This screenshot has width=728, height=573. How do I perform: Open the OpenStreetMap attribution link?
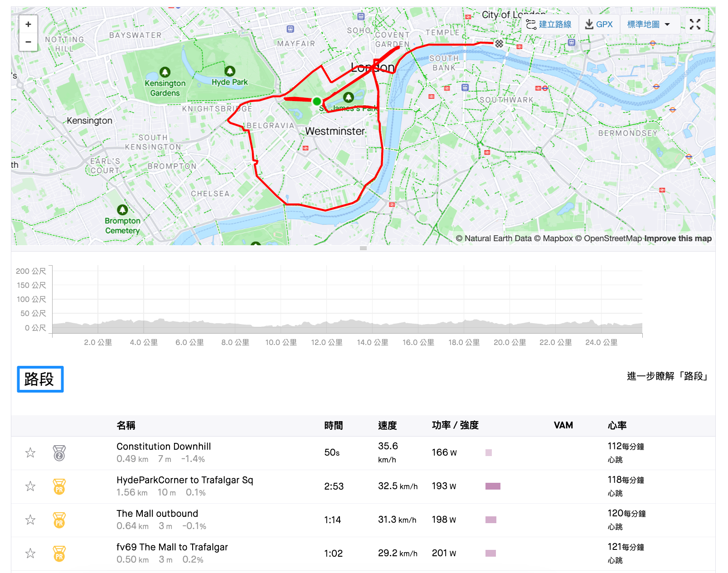click(x=608, y=238)
